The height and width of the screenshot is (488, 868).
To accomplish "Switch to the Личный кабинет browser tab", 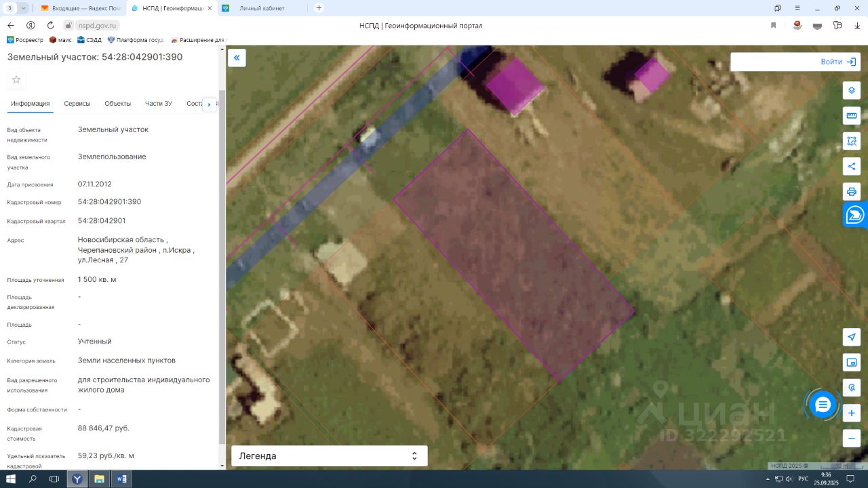I will pyautogui.click(x=262, y=8).
